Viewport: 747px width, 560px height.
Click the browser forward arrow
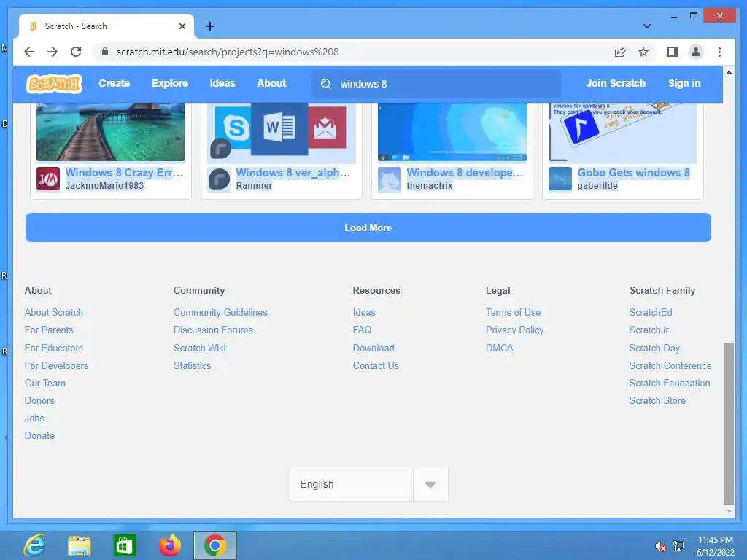pyautogui.click(x=53, y=52)
